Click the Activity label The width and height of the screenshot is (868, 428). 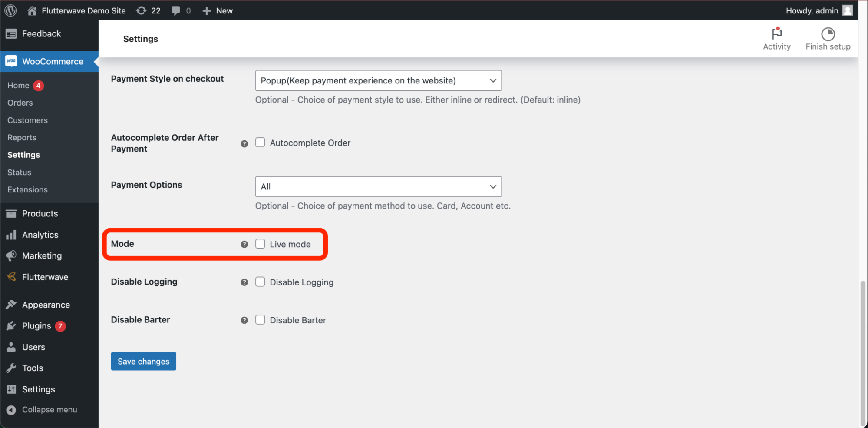click(777, 46)
